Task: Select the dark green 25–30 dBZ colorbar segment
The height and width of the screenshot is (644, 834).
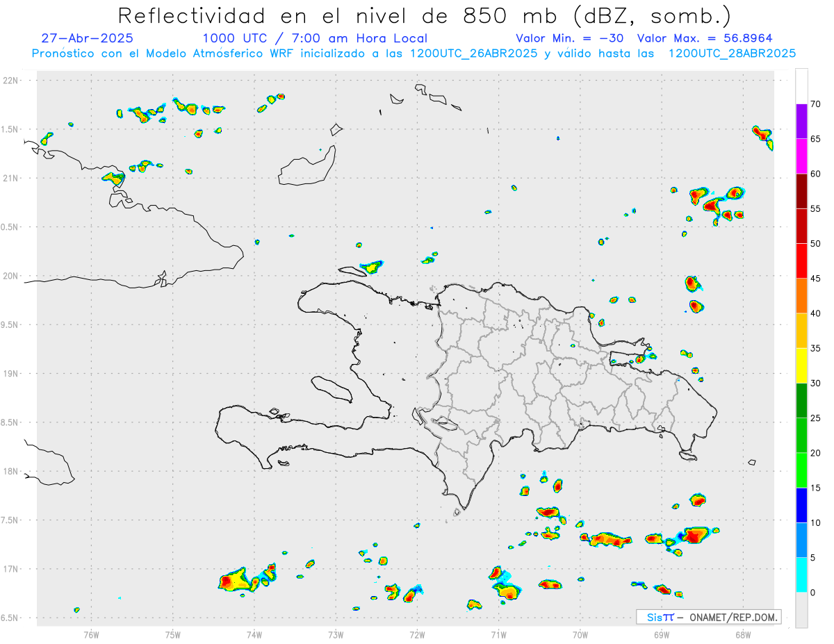Action: (x=801, y=401)
